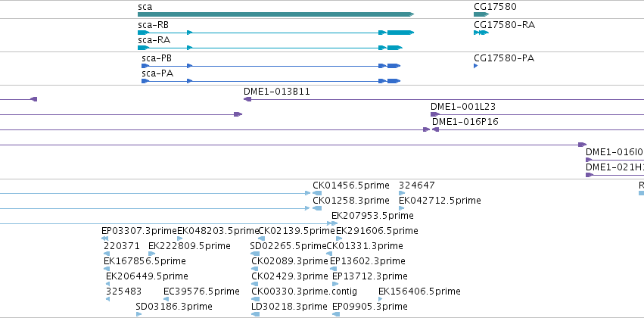Select the 324647 feature

point(402,193)
